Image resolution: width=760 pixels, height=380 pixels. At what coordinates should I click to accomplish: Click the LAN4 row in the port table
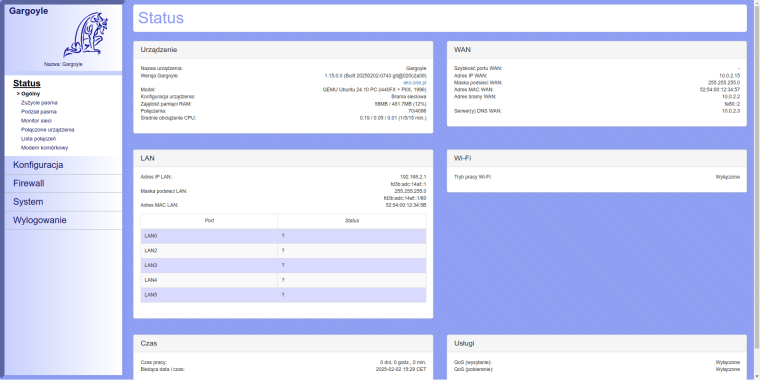[x=284, y=280]
